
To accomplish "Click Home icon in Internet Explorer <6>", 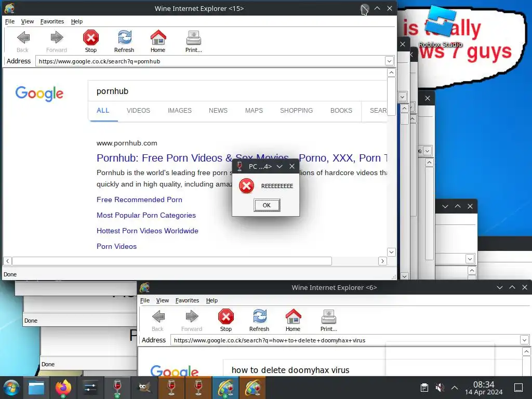I will 293,316.
